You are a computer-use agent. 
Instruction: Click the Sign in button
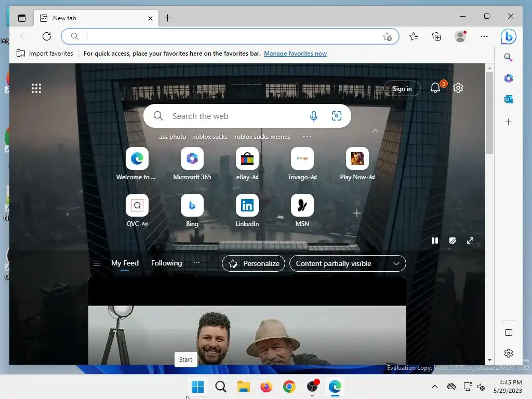click(x=402, y=88)
